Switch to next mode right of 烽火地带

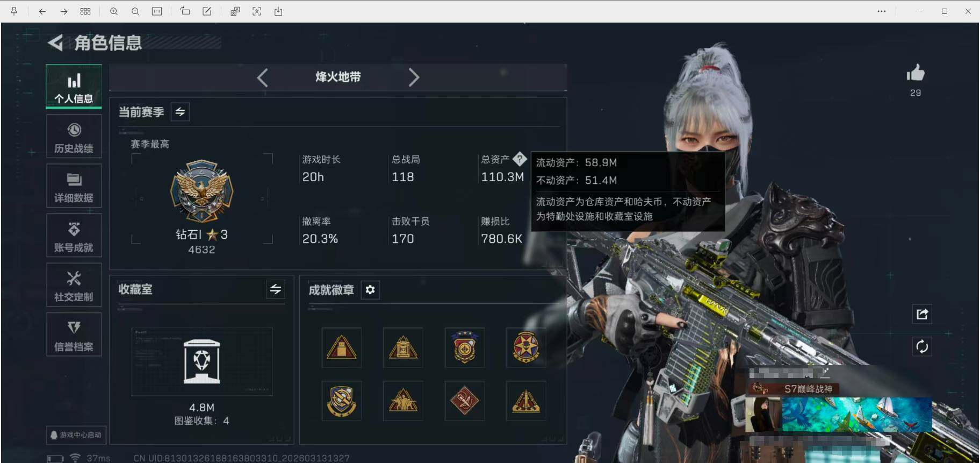coord(414,77)
